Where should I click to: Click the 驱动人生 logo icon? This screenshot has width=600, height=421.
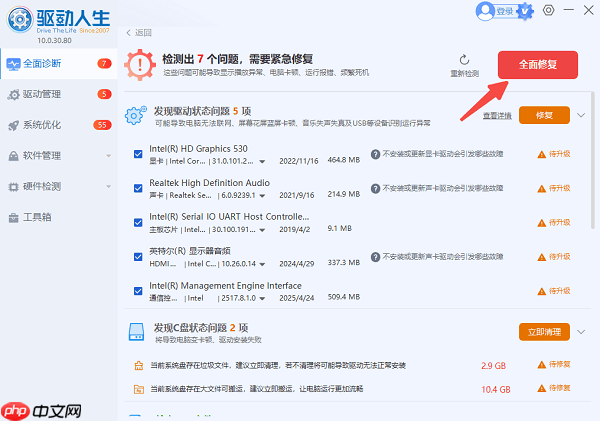pyautogui.click(x=20, y=19)
